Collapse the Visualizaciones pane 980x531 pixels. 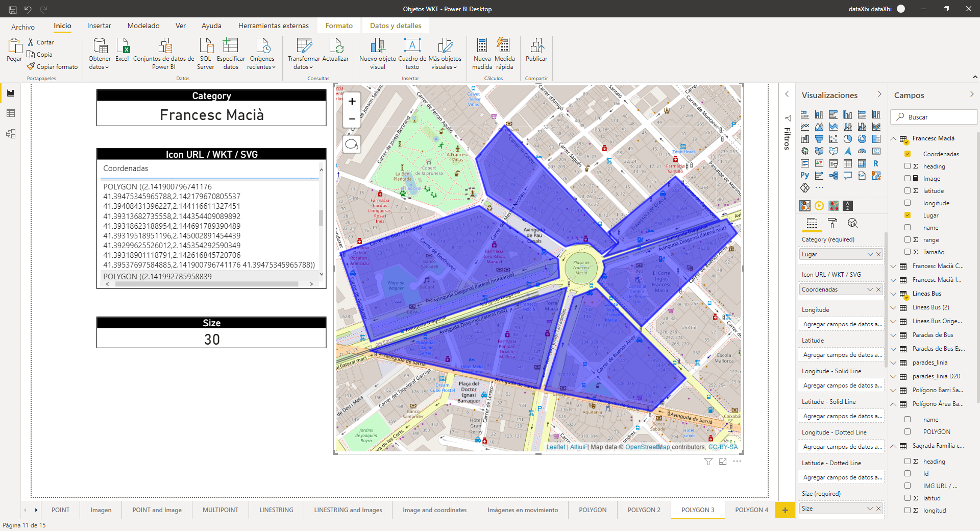(879, 94)
